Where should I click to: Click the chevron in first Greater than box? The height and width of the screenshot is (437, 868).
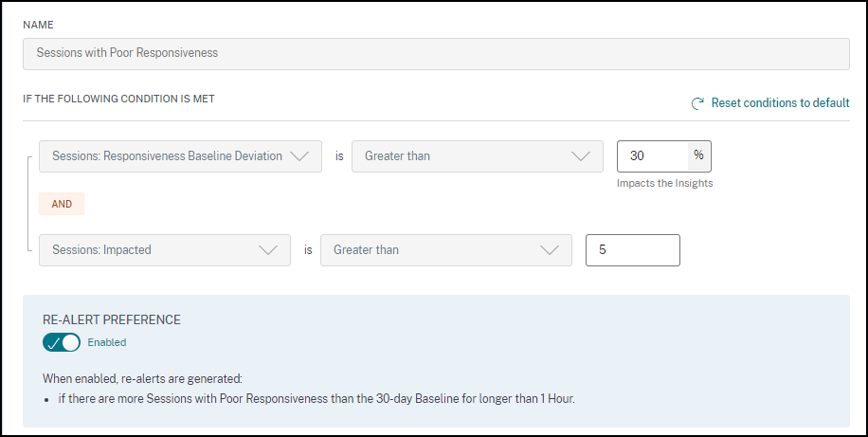tap(581, 156)
